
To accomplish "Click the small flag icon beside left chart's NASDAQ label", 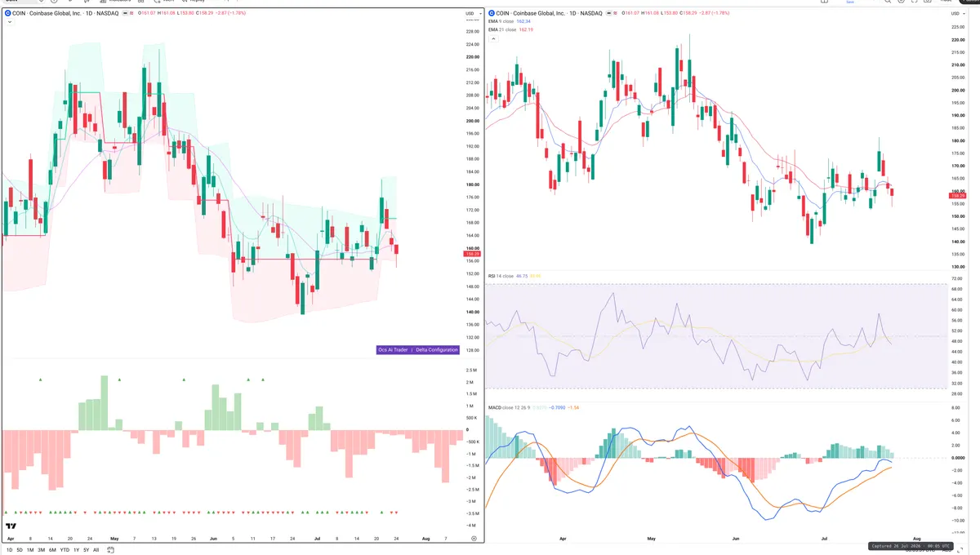I will click(x=123, y=14).
